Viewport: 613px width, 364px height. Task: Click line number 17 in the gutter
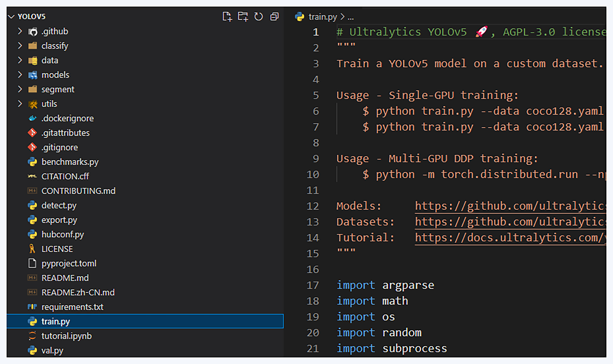[x=313, y=285]
